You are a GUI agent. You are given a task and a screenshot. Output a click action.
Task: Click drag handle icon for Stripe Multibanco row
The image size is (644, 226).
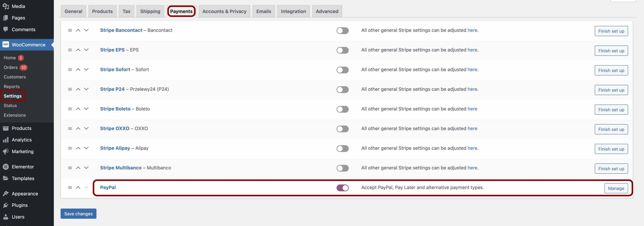70,168
